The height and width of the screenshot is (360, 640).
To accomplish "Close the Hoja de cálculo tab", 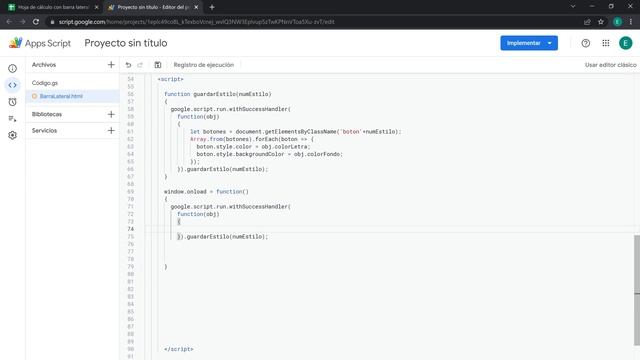I will (x=96, y=7).
